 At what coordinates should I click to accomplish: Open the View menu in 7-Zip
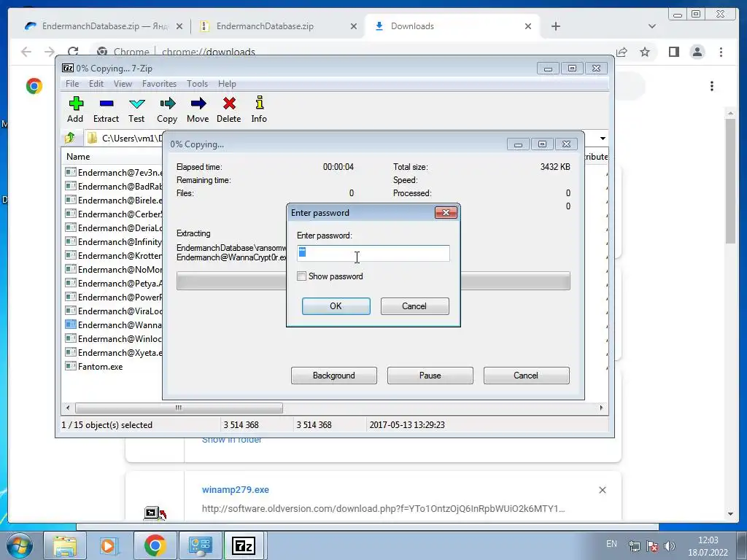pyautogui.click(x=123, y=84)
